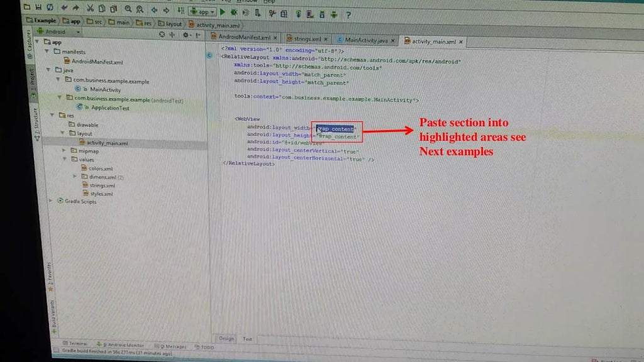Image resolution: width=644 pixels, height=362 pixels.
Task: Select strings.xml in project tree
Action: point(99,185)
